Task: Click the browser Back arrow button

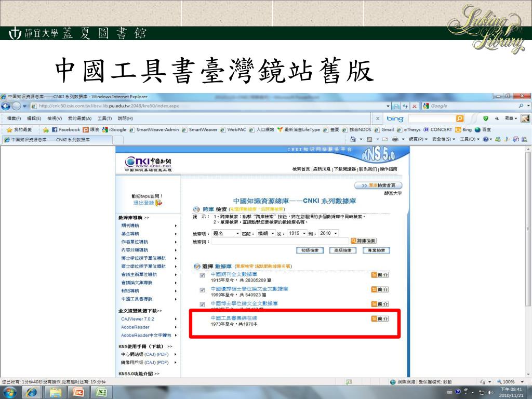Action: pyautogui.click(x=5, y=106)
